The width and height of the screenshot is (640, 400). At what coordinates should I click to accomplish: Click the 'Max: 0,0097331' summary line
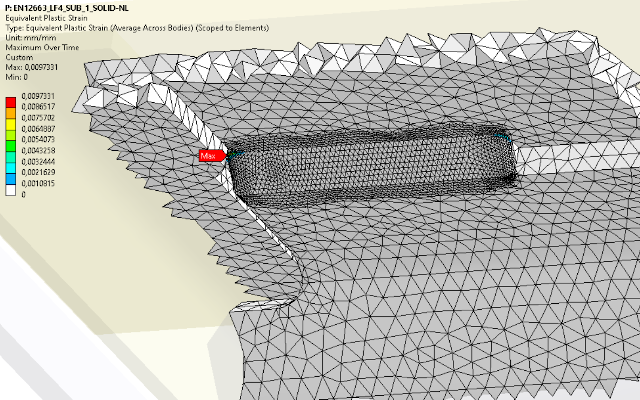(39, 68)
